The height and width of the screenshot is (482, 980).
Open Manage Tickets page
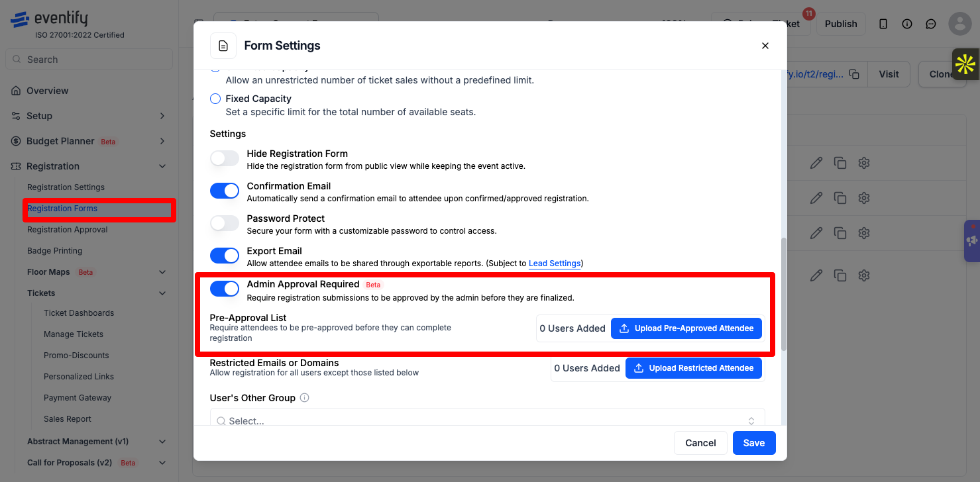[74, 334]
